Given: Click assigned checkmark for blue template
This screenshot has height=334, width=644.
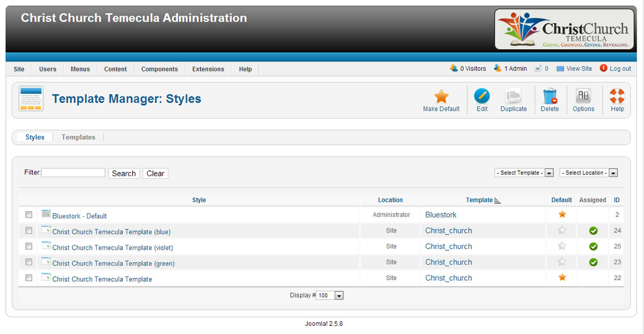Looking at the screenshot, I should (x=593, y=230).
